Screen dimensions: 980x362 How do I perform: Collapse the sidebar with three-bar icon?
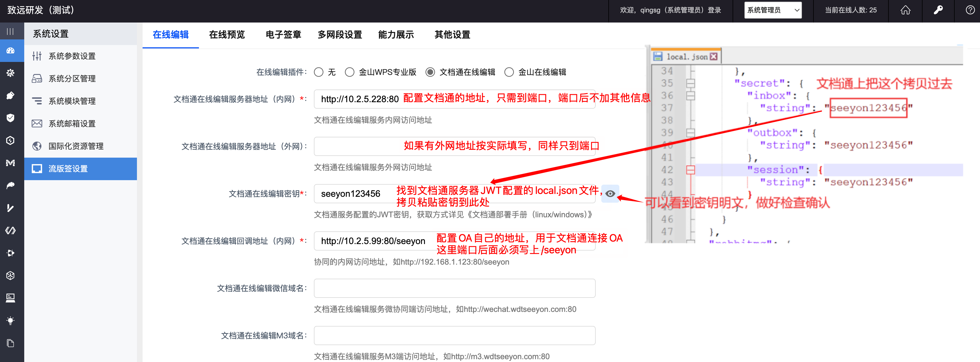coord(10,32)
